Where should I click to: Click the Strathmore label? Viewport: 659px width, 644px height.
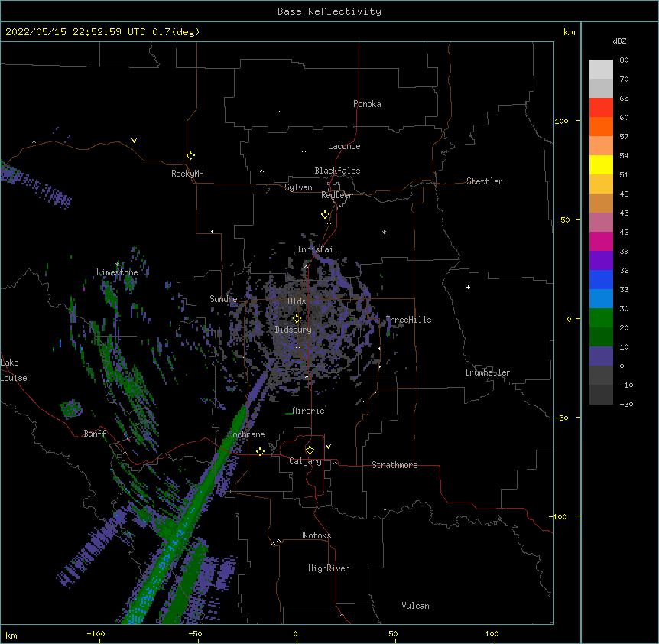click(394, 465)
